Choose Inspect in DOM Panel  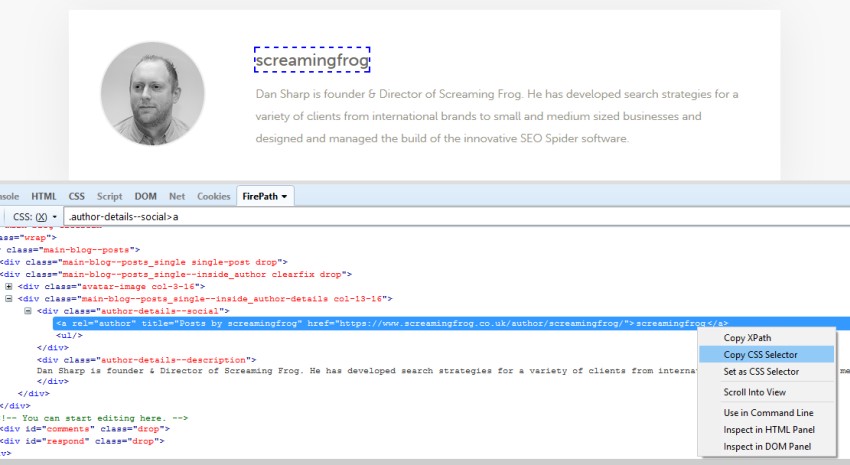pos(767,446)
